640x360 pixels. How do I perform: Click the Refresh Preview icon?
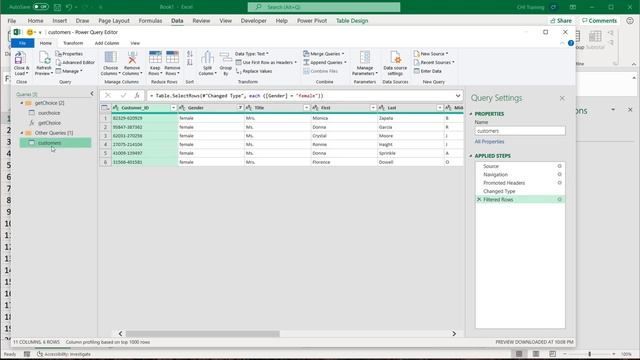pyautogui.click(x=44, y=58)
